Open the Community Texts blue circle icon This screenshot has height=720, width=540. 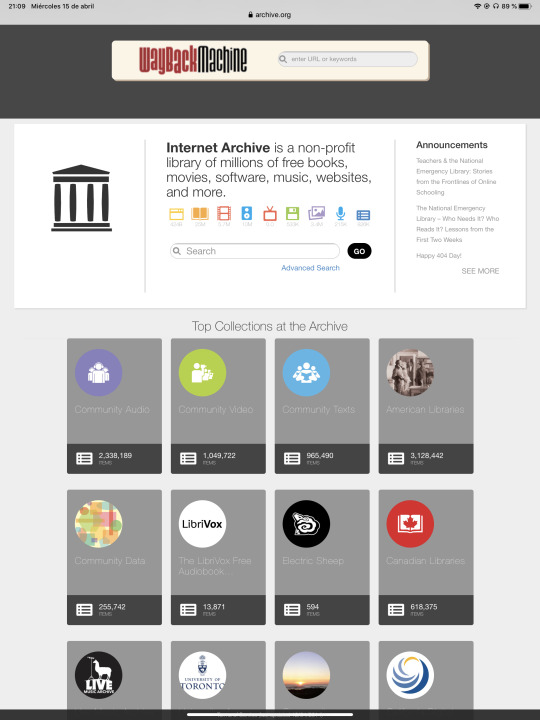[x=306, y=372]
